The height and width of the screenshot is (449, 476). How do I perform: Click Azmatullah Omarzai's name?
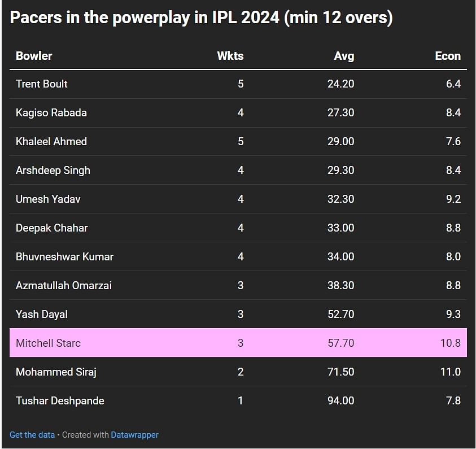click(x=64, y=286)
